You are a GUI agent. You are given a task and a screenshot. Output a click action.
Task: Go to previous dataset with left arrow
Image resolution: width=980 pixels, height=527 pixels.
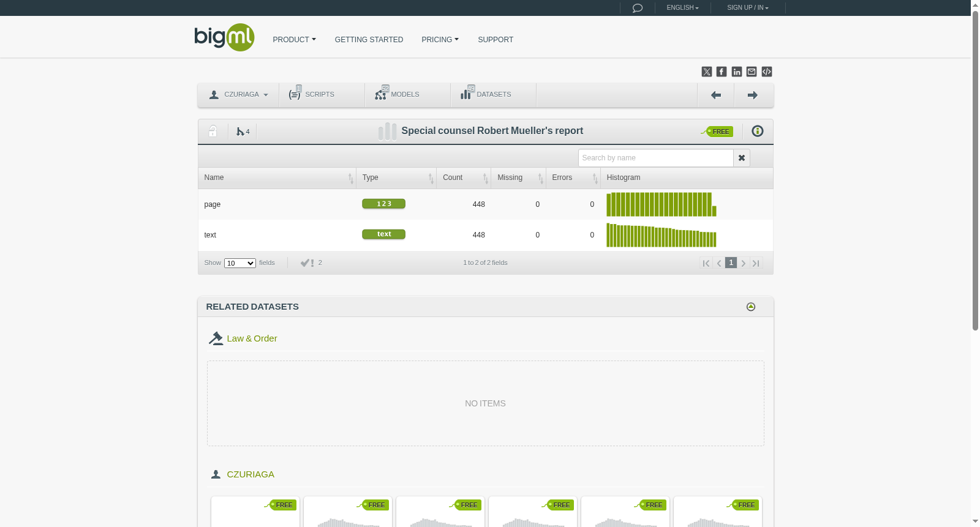pyautogui.click(x=715, y=95)
